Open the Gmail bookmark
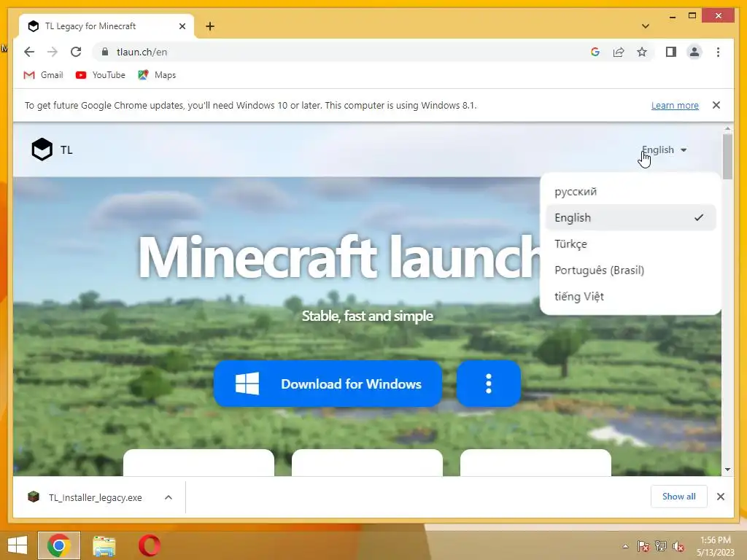Screen dimensions: 747x560 43,75
